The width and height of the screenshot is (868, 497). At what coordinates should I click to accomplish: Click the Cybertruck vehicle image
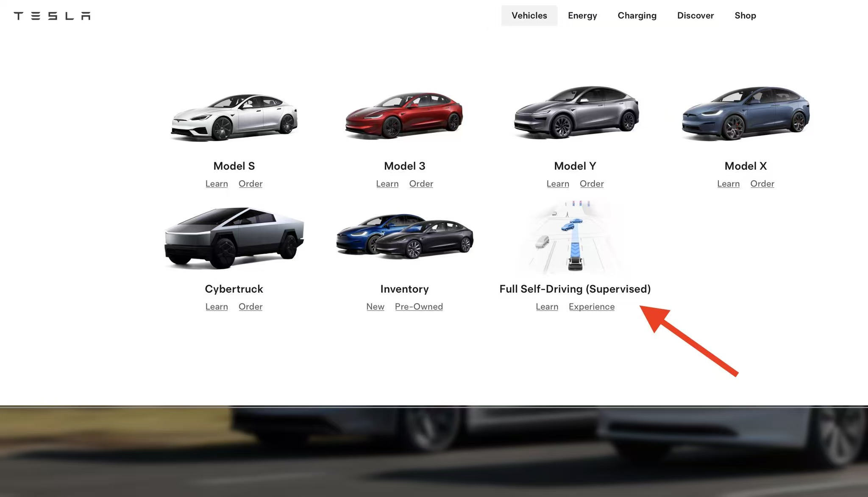point(234,238)
